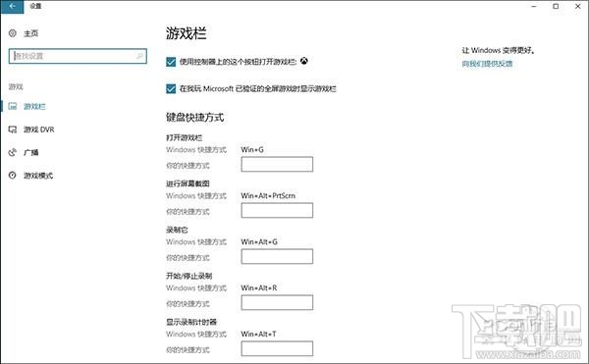Screen dimensions: 589x364
Task: Open the 主页 home page
Action: point(30,33)
